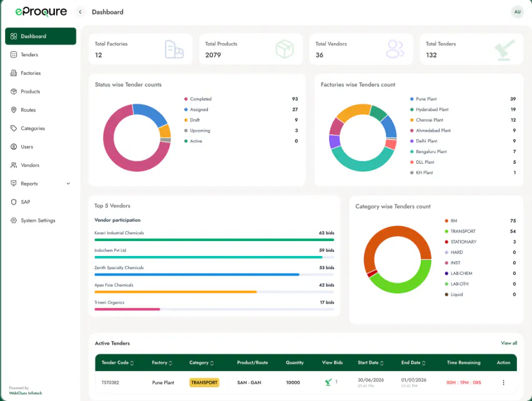The height and width of the screenshot is (401, 532).
Task: Toggle Pune Plant legend dot
Action: pos(412,99)
